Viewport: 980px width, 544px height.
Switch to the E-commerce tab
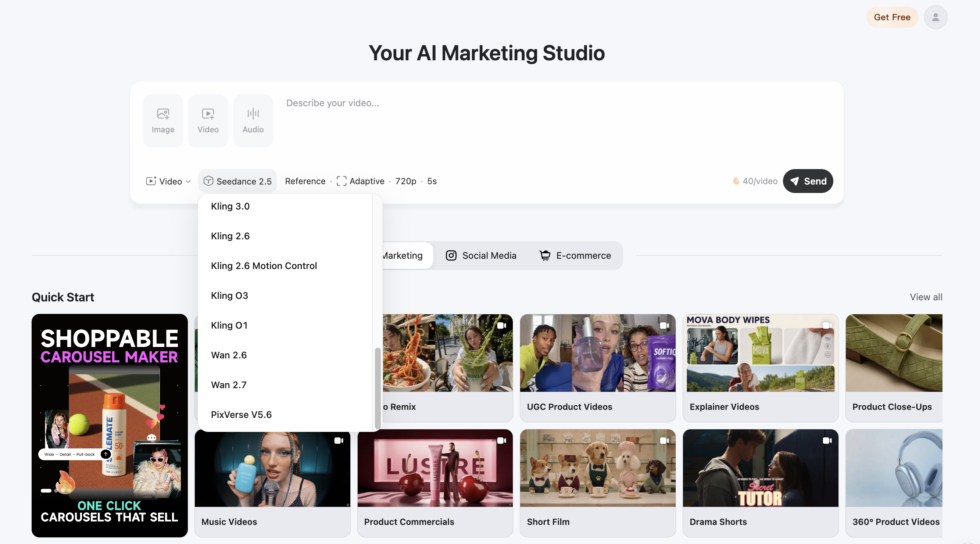tap(575, 255)
